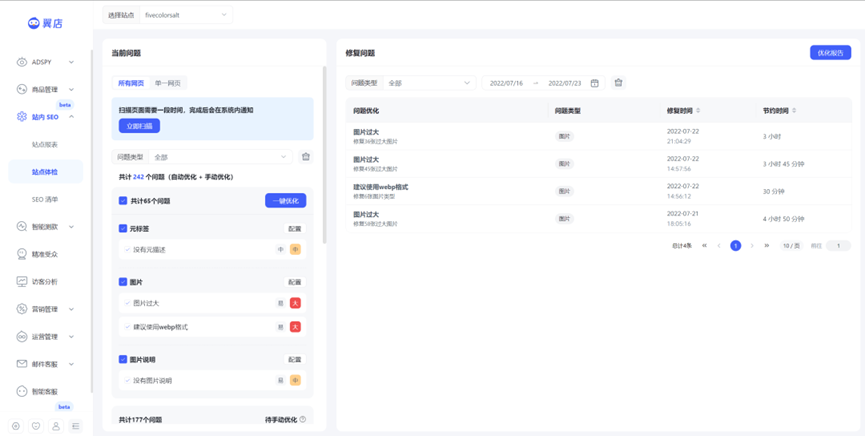Click 配置 for the 图片说明 section
The width and height of the screenshot is (865, 436).
click(x=295, y=359)
